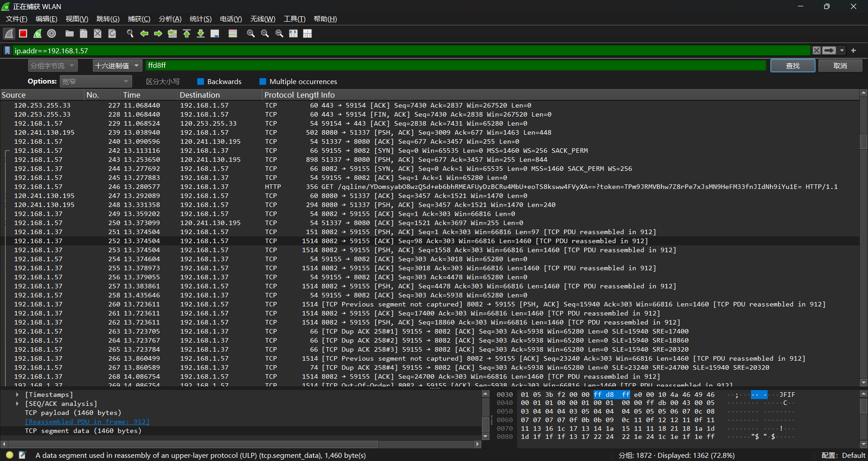This screenshot has height=461, width=868.
Task: Expand the SEQ/ACK analysis node
Action: tap(17, 404)
